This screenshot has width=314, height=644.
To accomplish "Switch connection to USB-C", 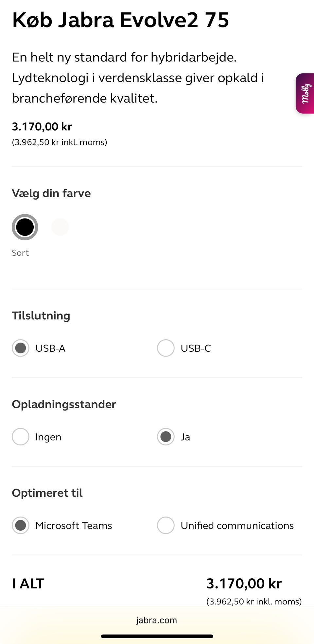I will point(166,348).
